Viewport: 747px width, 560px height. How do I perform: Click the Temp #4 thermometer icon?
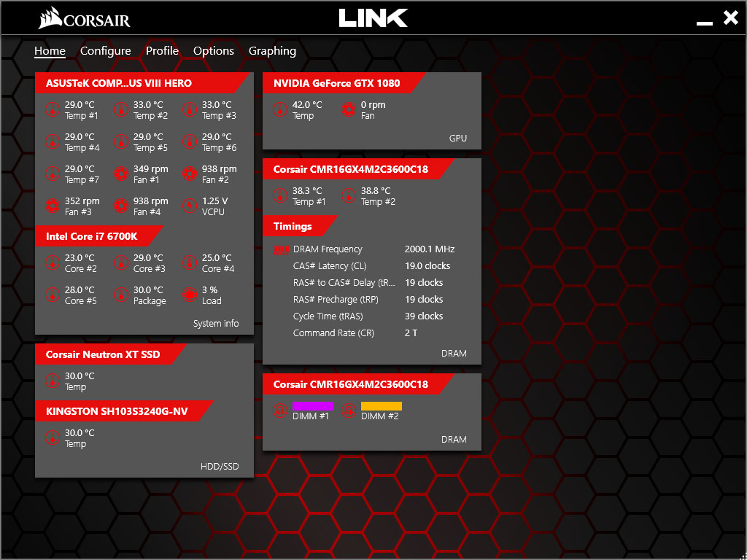[x=53, y=142]
